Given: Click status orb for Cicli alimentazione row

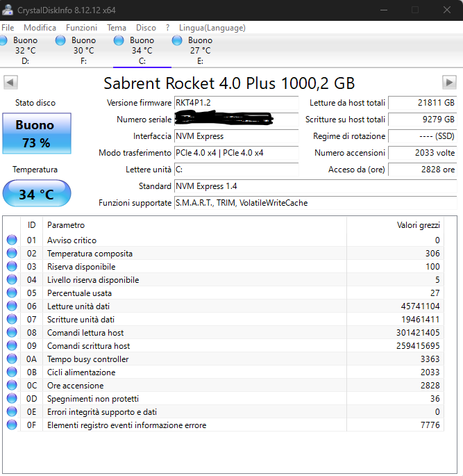Looking at the screenshot, I should pos(12,372).
